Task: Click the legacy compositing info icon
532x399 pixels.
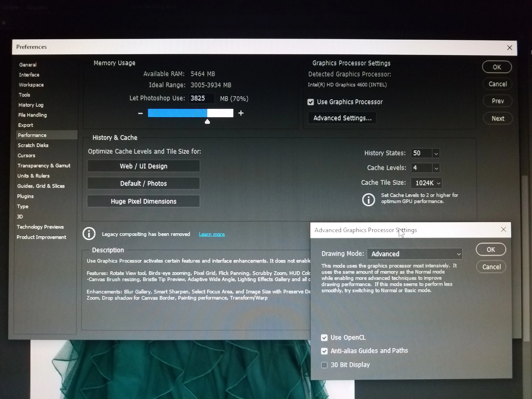Action: coord(89,234)
